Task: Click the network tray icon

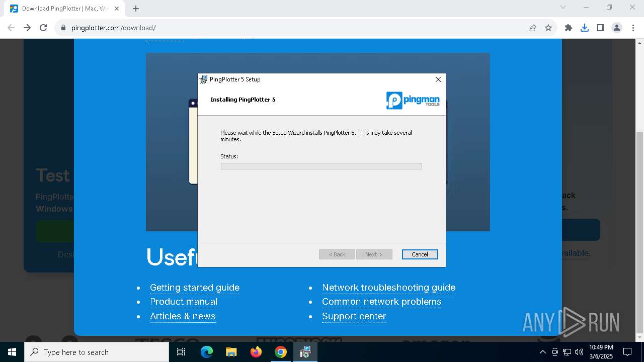Action: (567, 352)
